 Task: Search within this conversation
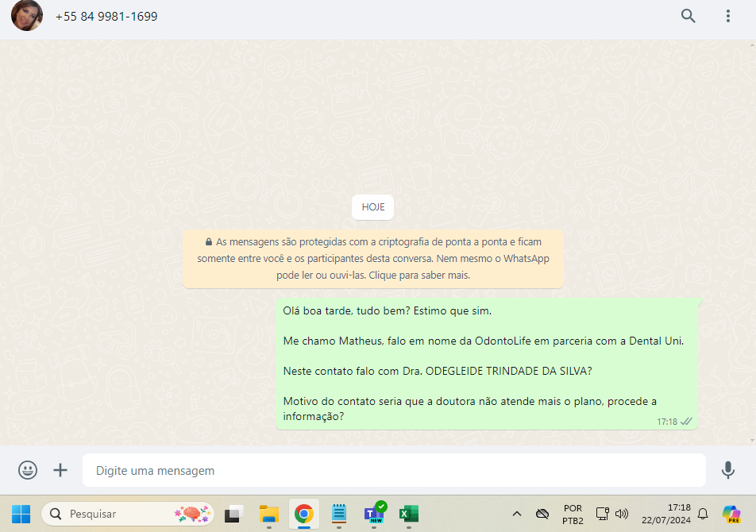pyautogui.click(x=688, y=16)
